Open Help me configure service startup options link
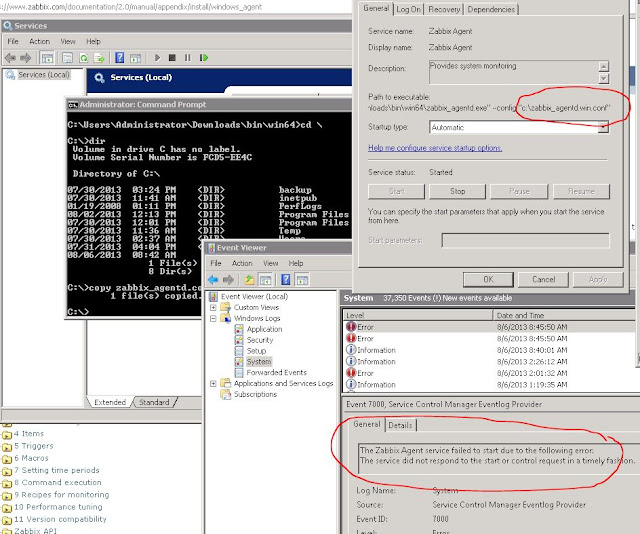This screenshot has height=534, width=640. pos(435,148)
